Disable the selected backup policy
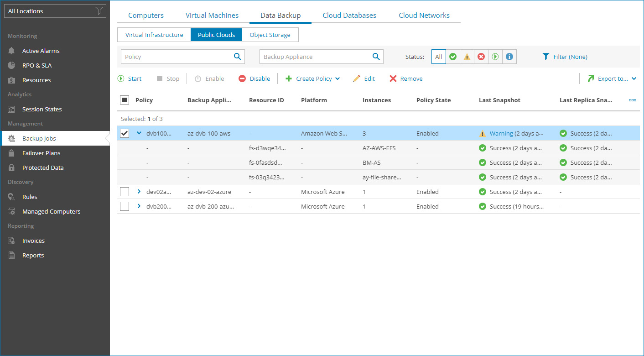Viewport: 644px width, 356px height. point(254,79)
